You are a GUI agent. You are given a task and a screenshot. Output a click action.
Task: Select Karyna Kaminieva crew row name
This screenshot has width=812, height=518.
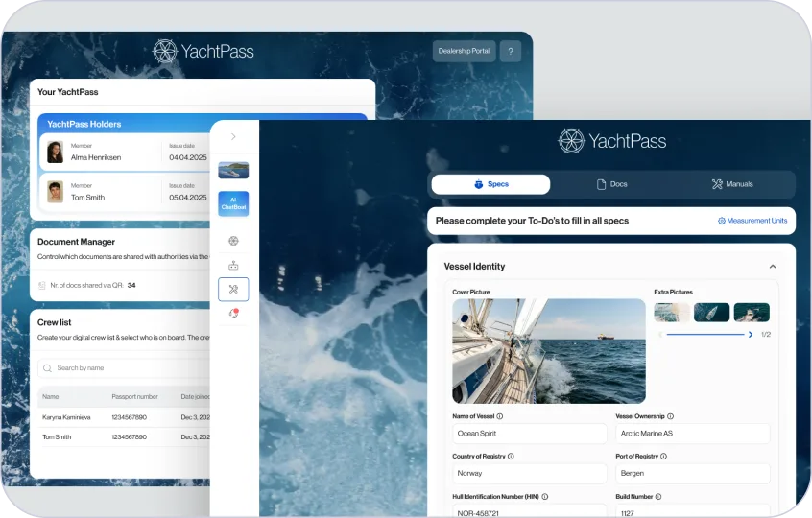66,417
